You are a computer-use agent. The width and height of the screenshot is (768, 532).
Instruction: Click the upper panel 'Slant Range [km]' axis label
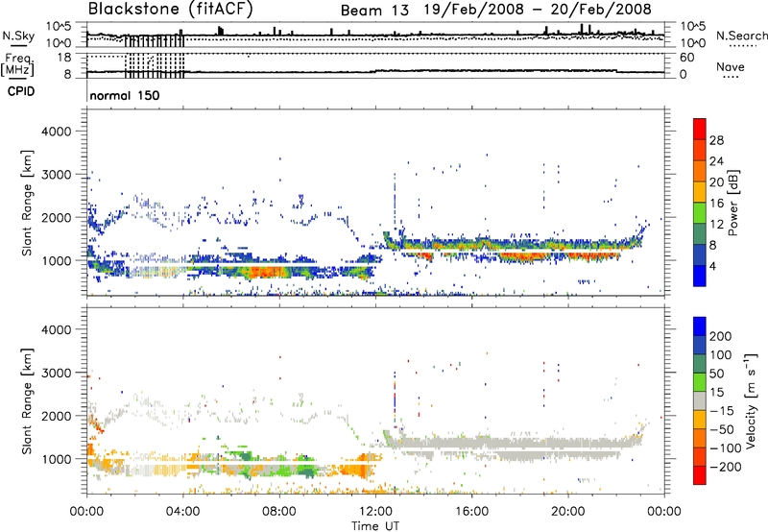(x=27, y=203)
